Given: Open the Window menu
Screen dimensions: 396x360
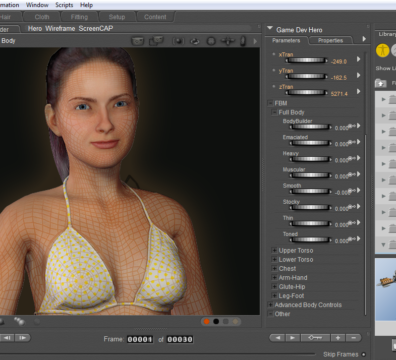Looking at the screenshot, I should tap(37, 5).
